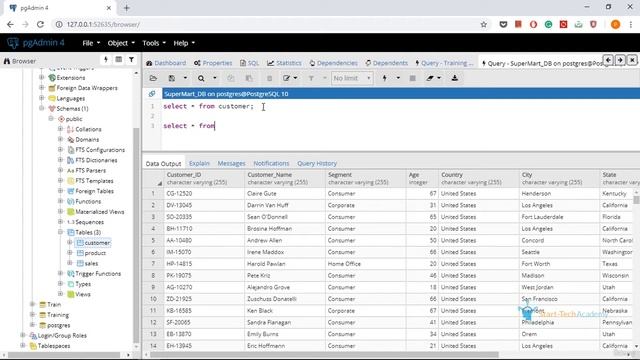Screen dimensions: 640x360
Task: Switch to the Dashboard tab
Action: point(166,63)
